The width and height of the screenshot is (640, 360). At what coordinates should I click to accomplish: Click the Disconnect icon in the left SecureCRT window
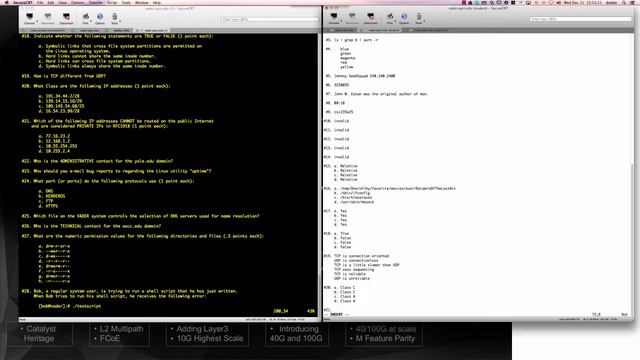66,17
